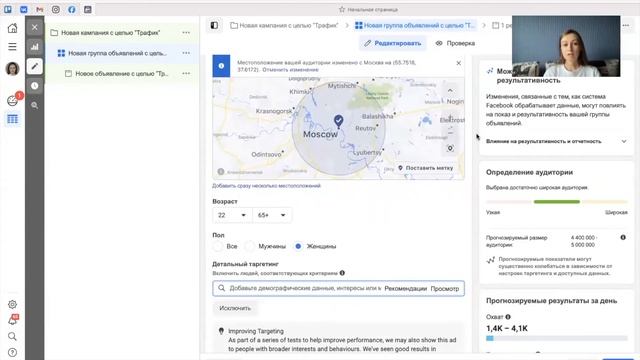Open campaign row three-dots menu

coord(186,33)
